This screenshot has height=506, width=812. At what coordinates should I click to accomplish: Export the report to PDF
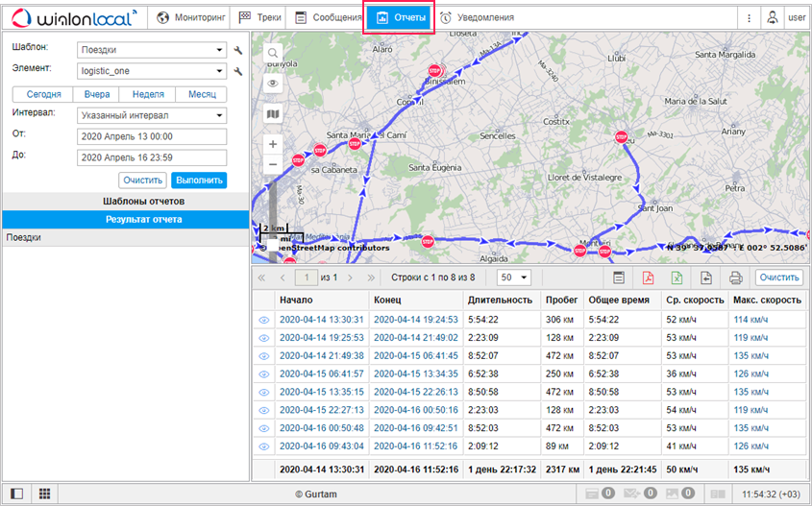(x=648, y=277)
